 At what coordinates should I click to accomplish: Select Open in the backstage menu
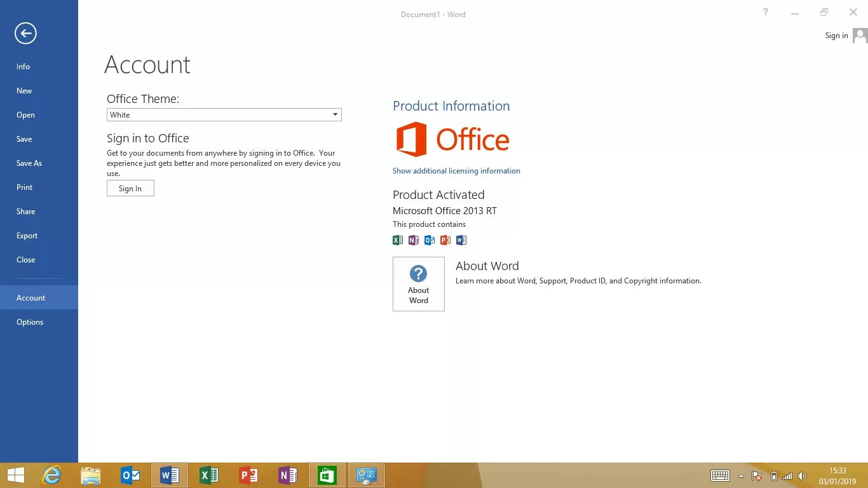click(x=39, y=115)
